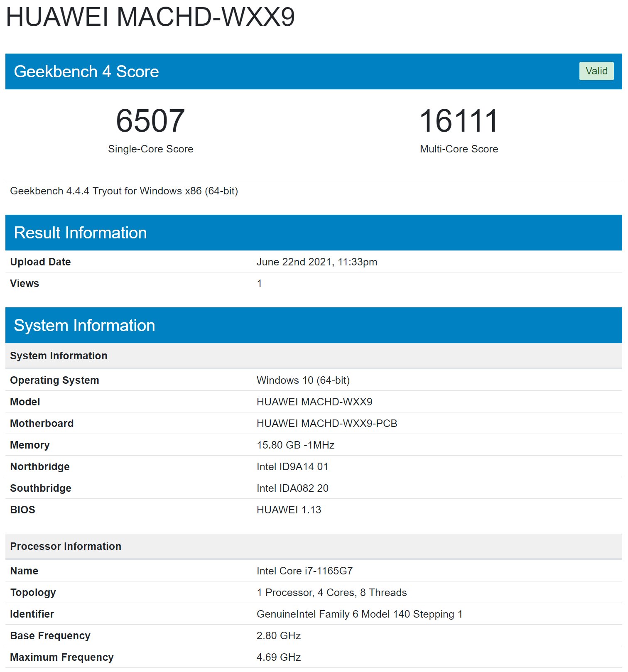Screen dimensions: 628x672
Task: Click the upload date value June 22nd 2021
Action: click(x=316, y=262)
